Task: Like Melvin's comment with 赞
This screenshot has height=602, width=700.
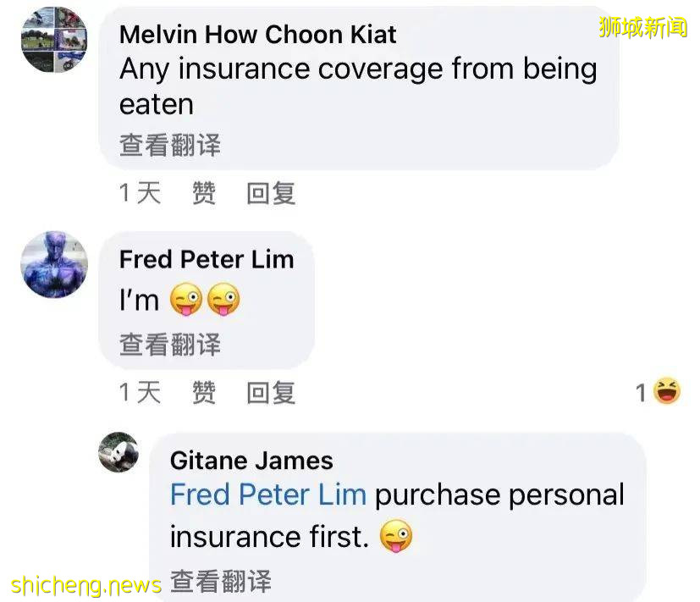Action: click(x=204, y=193)
